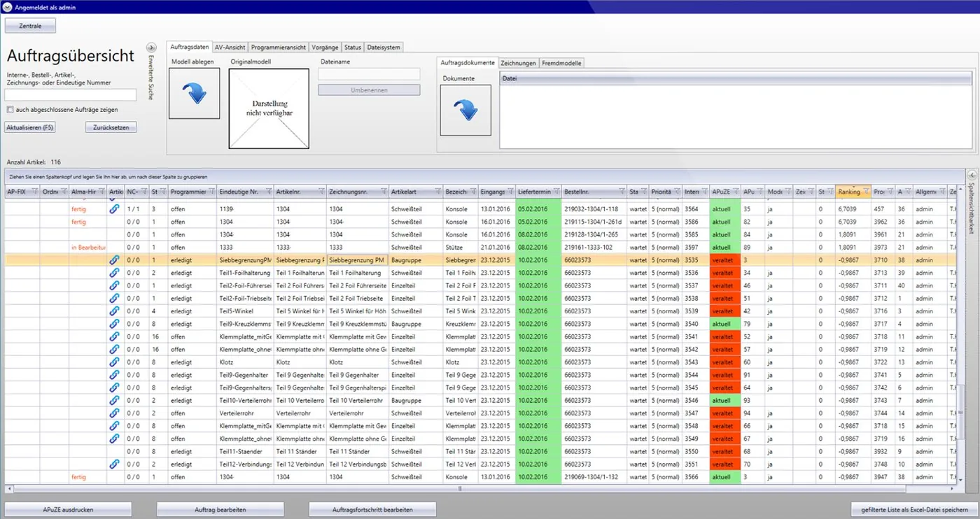The image size is (980, 519).
Task: Click the Originalmodell preview thumbnail
Action: (269, 108)
